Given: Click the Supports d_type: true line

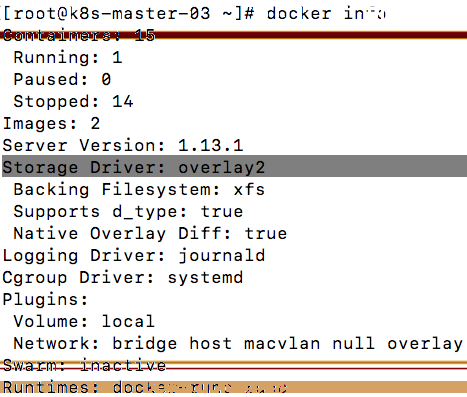Looking at the screenshot, I should pos(128,212).
